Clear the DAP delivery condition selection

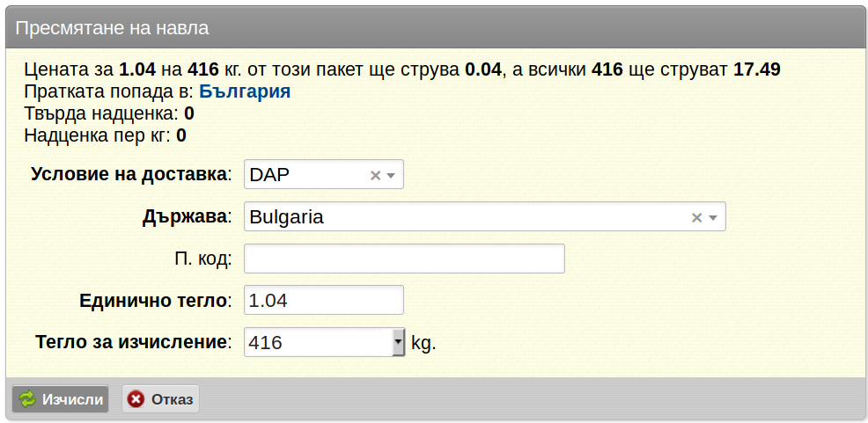[375, 175]
